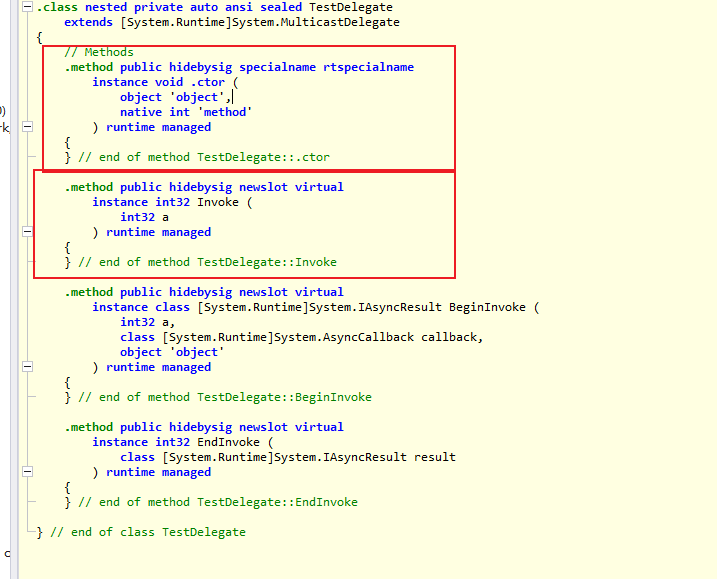Click the 'EndInvoke' method name
Image resolution: width=717 pixels, height=579 pixels.
(228, 442)
